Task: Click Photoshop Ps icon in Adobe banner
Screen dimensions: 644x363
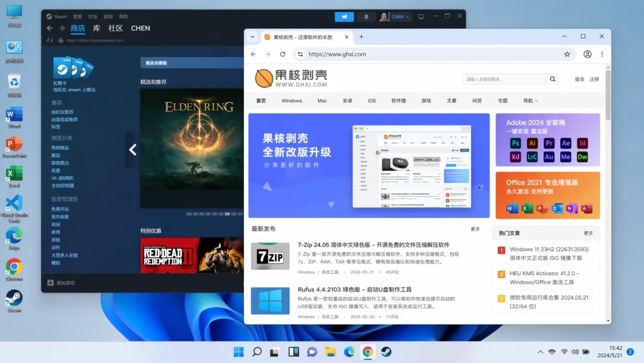Action: click(x=515, y=143)
